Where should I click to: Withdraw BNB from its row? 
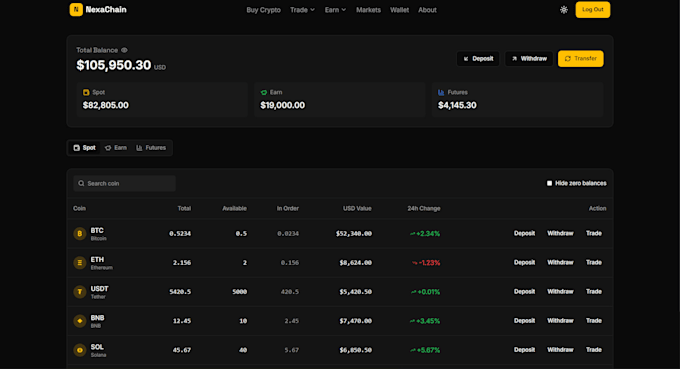560,320
